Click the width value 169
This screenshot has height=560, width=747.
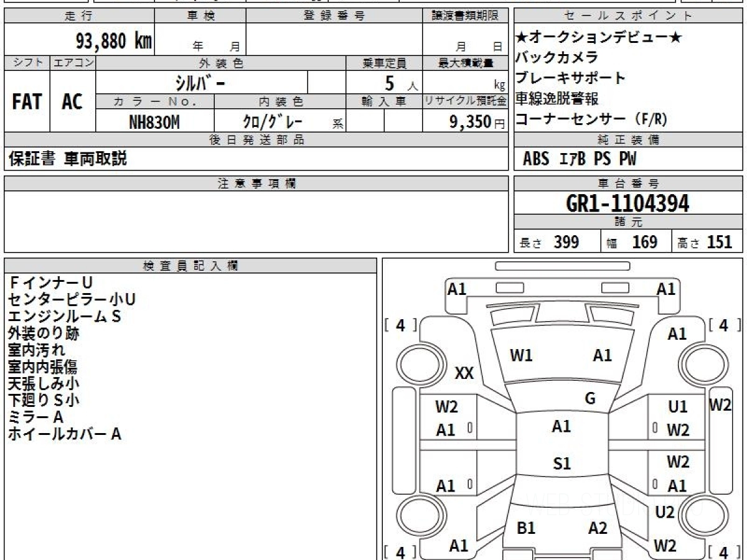click(645, 242)
